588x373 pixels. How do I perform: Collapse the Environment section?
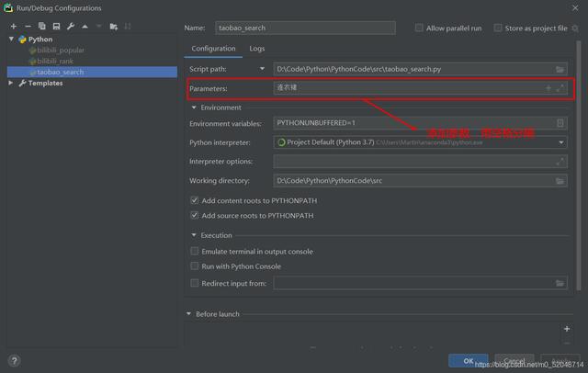click(x=193, y=107)
